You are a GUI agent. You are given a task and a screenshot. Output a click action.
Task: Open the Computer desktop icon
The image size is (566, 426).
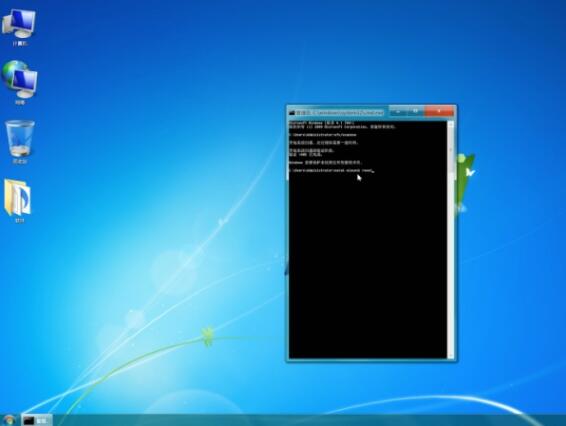point(19,27)
